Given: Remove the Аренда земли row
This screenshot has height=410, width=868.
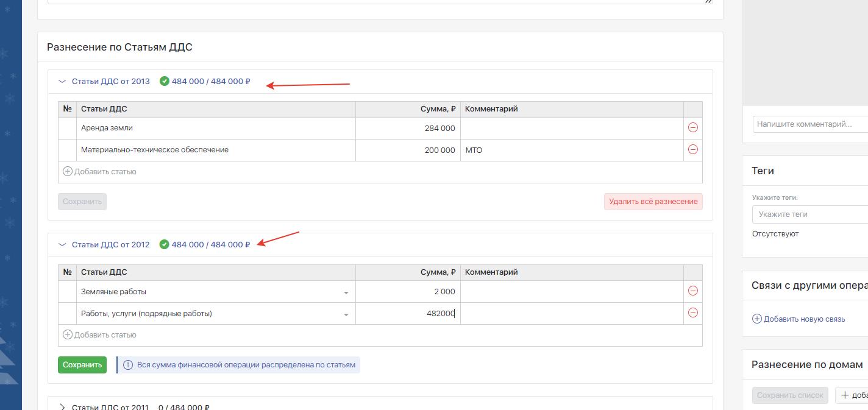Looking at the screenshot, I should point(692,128).
